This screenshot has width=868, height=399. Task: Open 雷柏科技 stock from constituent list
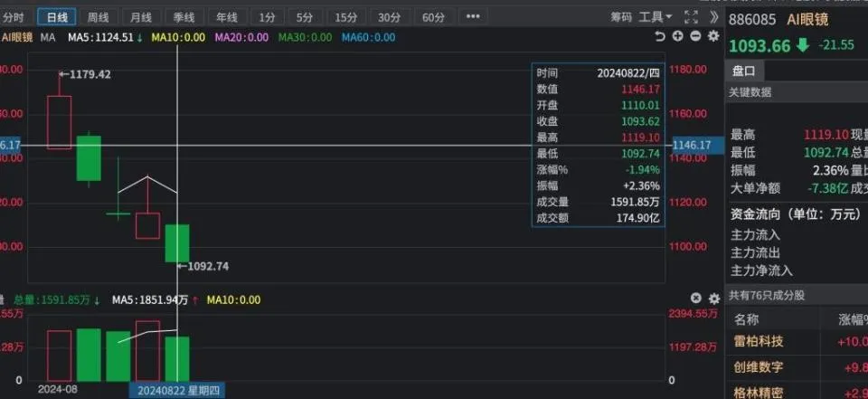click(x=759, y=341)
